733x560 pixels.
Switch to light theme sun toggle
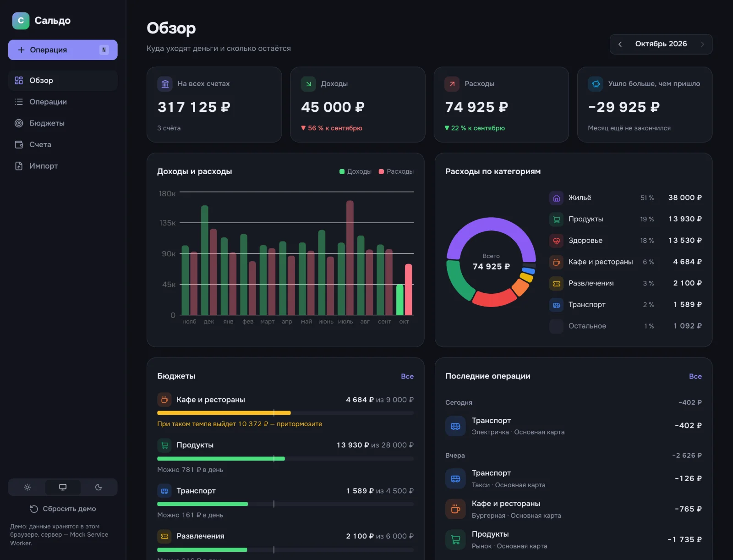coord(27,487)
